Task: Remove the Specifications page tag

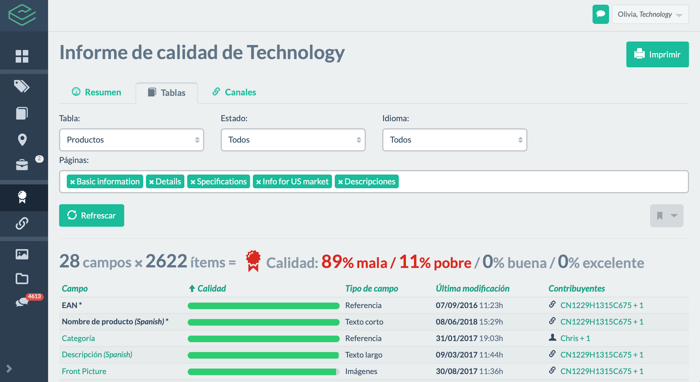Action: pyautogui.click(x=193, y=182)
